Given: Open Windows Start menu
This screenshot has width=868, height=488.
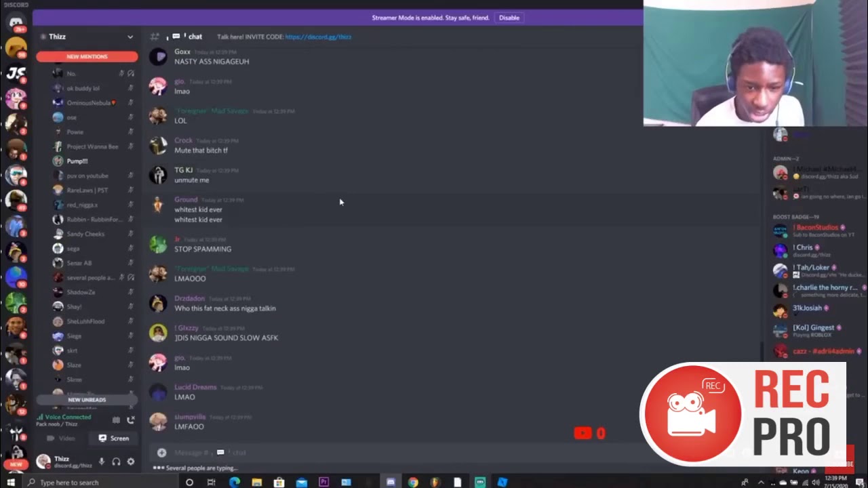Looking at the screenshot, I should tap(11, 482).
